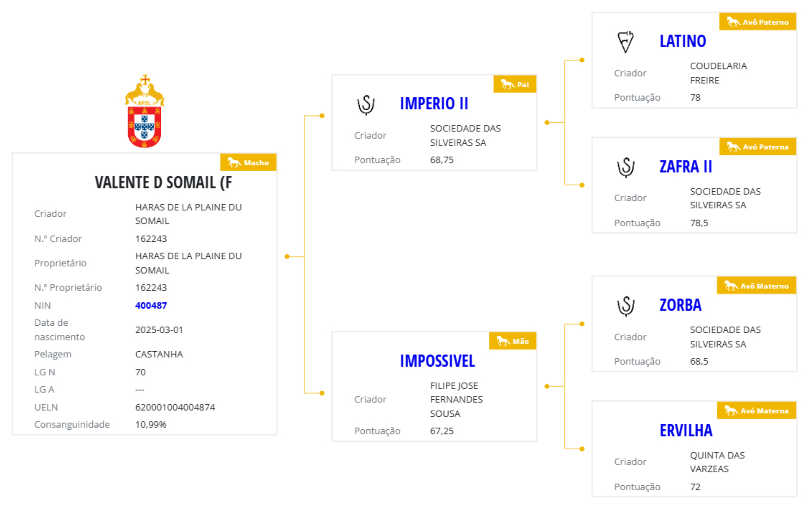
Task: Open the ZORBA maternal grandsire link
Action: [x=680, y=305]
